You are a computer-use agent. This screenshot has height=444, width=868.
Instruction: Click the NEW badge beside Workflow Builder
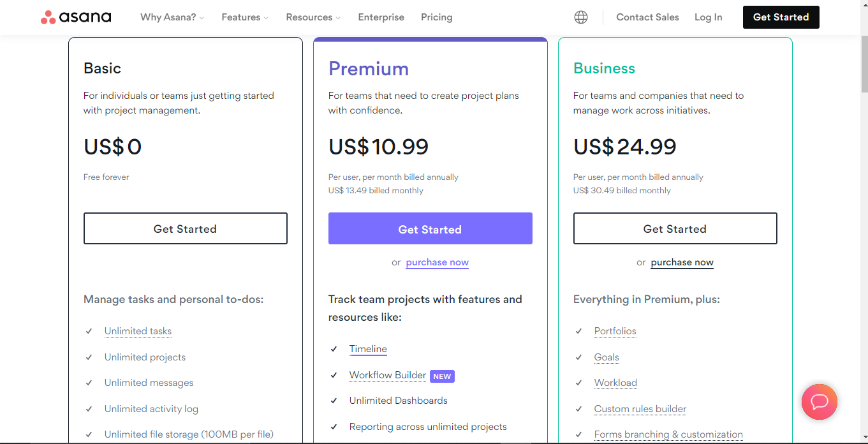tap(442, 376)
